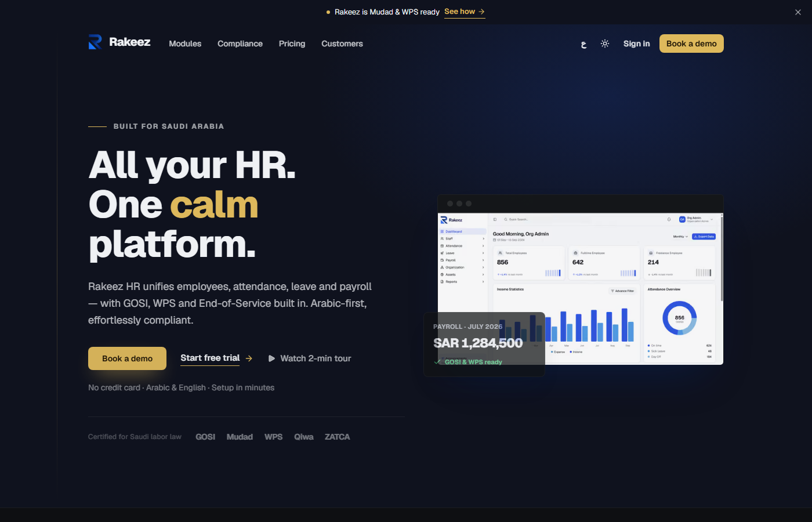Open the Modules nav menu
This screenshot has height=522, width=812.
pyautogui.click(x=185, y=43)
